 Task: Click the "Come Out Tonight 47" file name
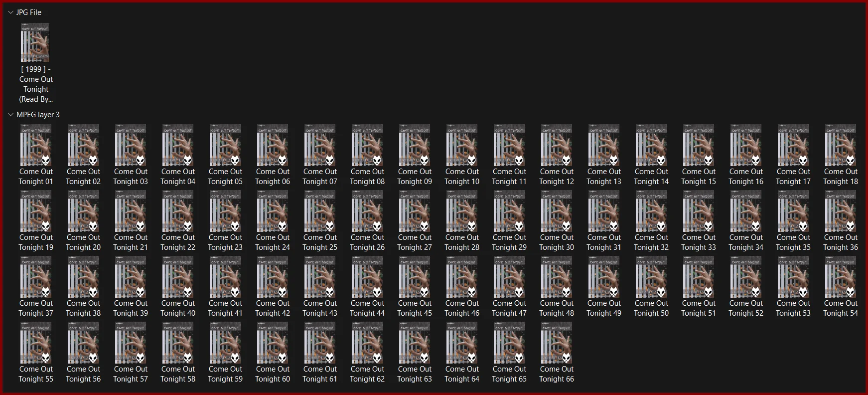pyautogui.click(x=509, y=308)
